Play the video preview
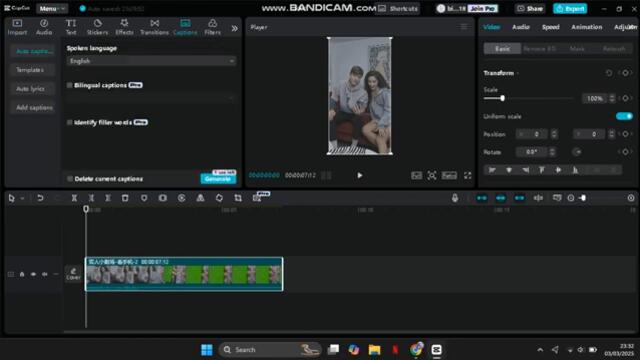This screenshot has height=360, width=640. 360,176
